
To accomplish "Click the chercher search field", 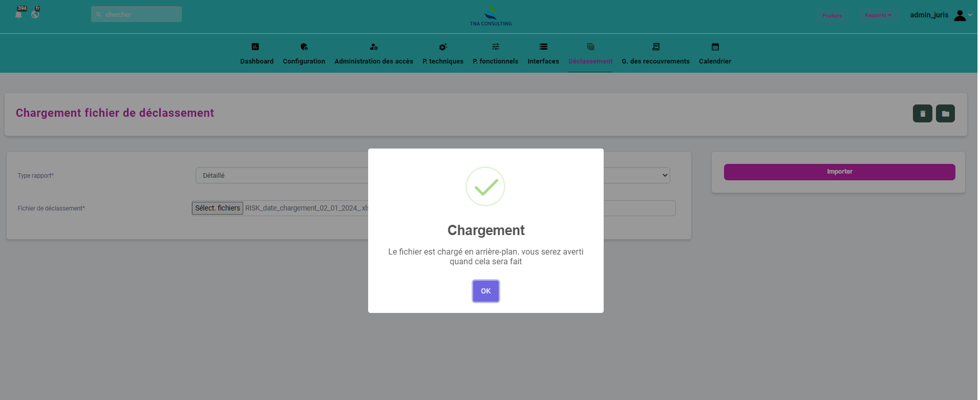I will 137,14.
